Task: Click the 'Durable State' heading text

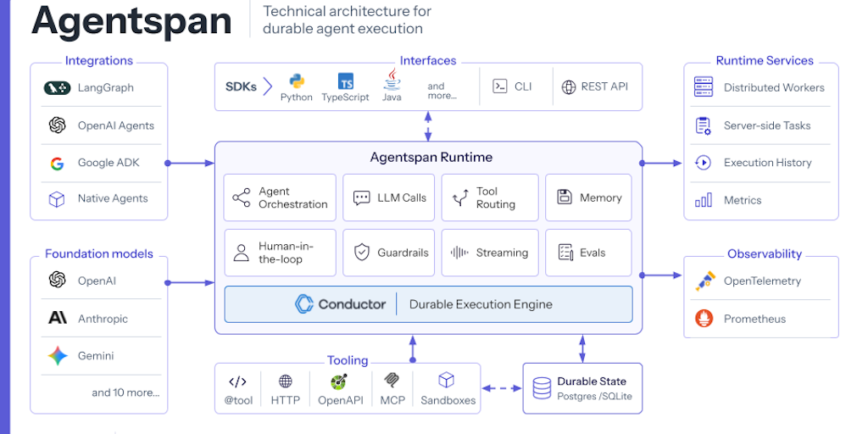Action: point(592,381)
